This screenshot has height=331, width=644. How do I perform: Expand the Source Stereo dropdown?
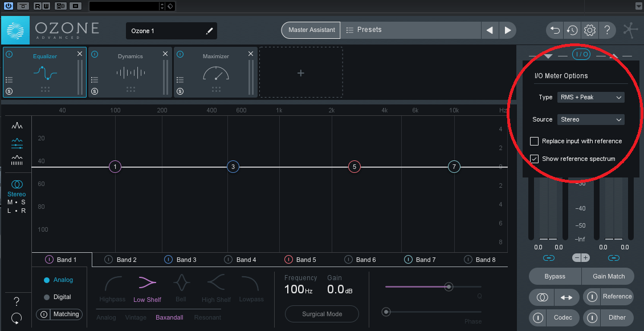point(590,120)
